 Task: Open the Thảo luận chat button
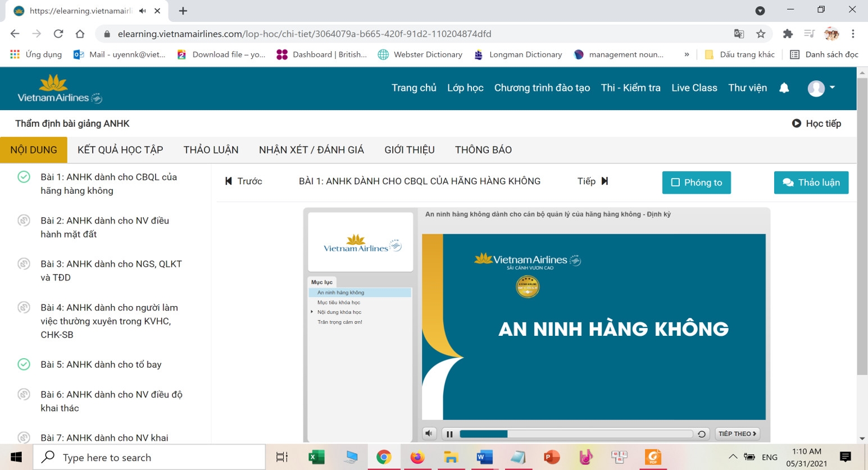(811, 182)
